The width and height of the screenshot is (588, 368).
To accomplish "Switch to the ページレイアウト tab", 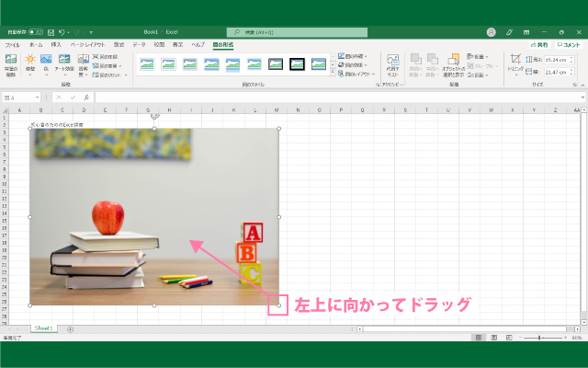I will 88,45.
